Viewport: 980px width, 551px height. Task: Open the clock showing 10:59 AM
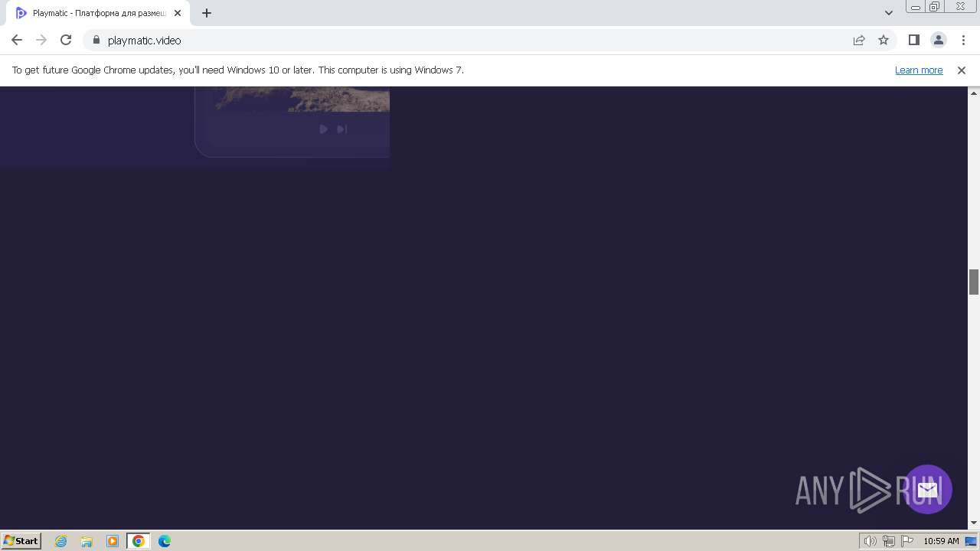[x=941, y=541]
